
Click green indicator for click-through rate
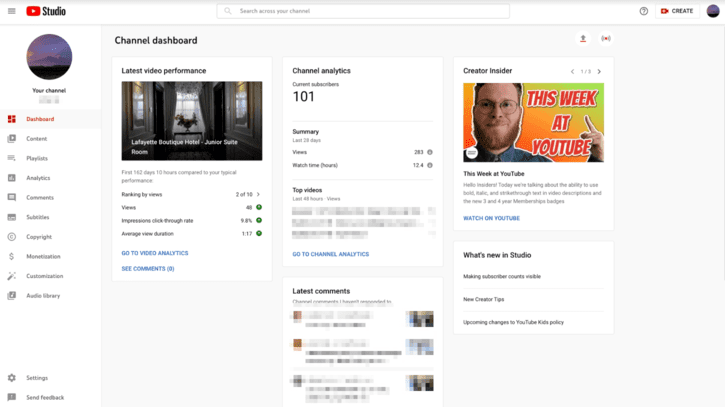[x=259, y=220]
